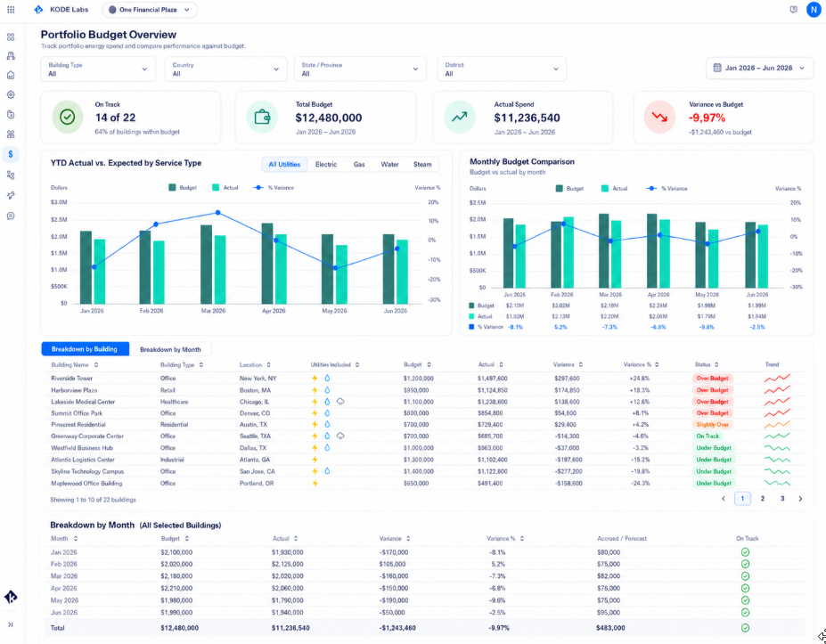Toggle % Variance legend in Monthly Budget Comparison

(667, 188)
